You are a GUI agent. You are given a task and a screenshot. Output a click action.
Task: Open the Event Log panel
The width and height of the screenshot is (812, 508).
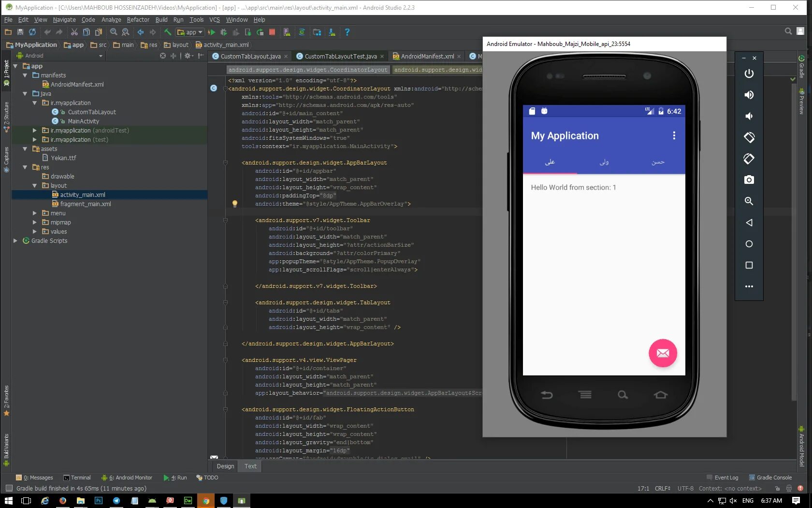click(x=722, y=478)
